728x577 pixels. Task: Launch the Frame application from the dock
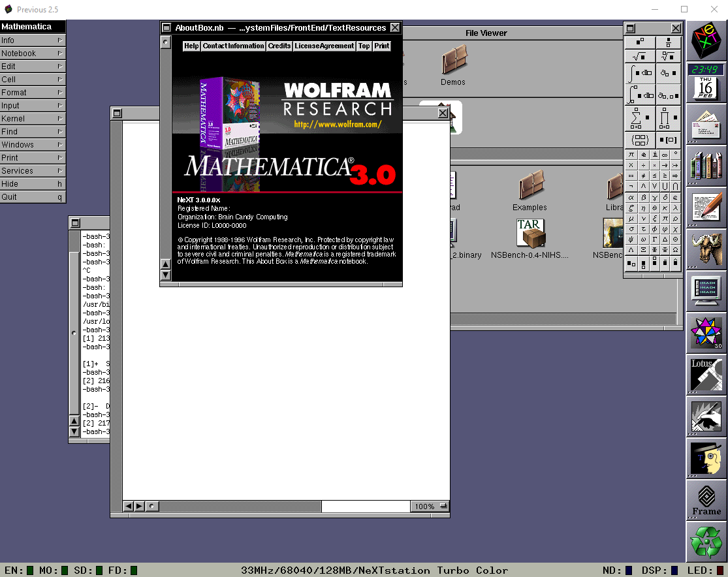click(706, 501)
